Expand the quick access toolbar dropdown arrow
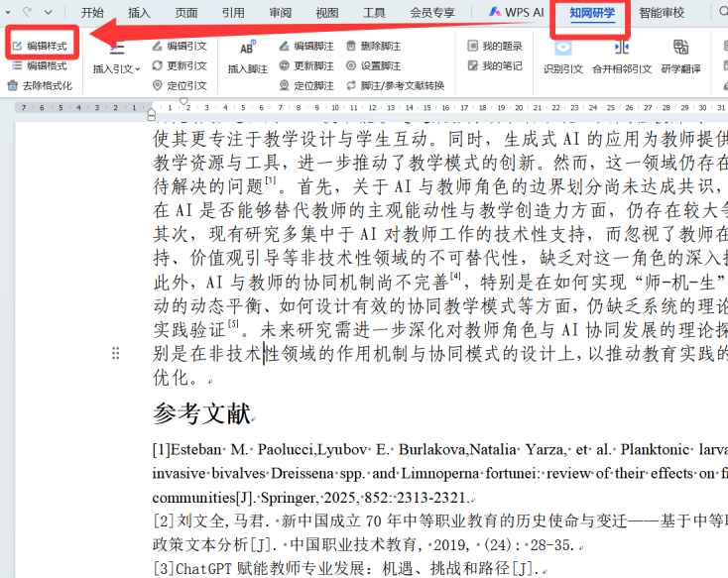Viewport: 728px width, 578px height. tap(49, 12)
